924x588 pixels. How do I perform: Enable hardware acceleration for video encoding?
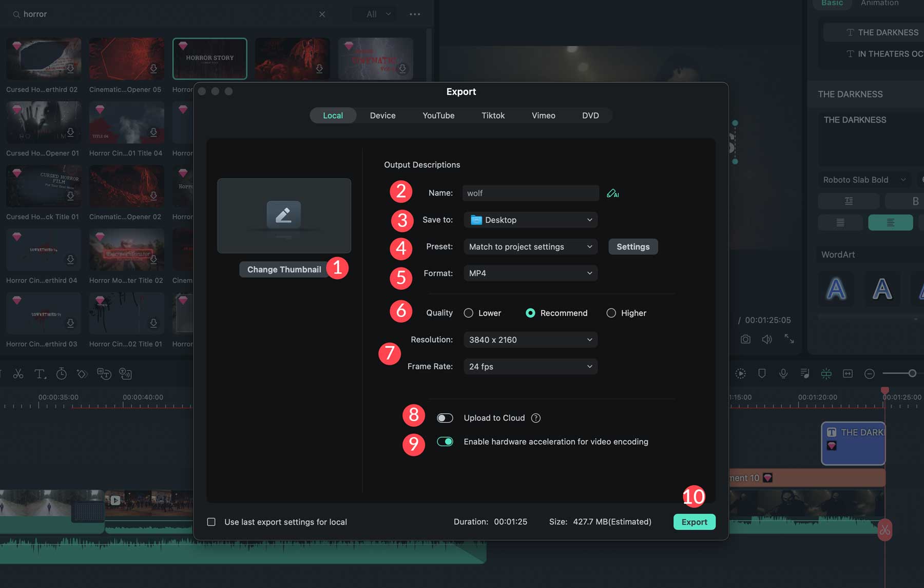coord(445,441)
